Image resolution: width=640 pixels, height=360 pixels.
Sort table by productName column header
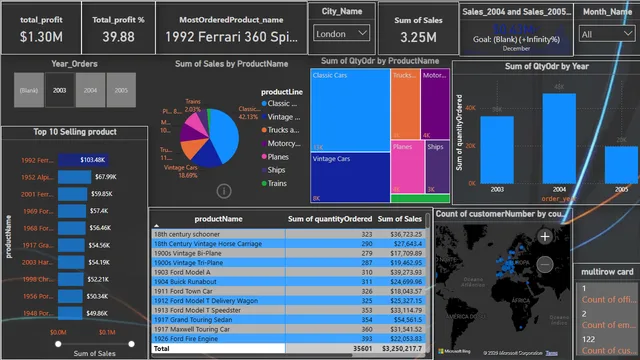[218, 219]
